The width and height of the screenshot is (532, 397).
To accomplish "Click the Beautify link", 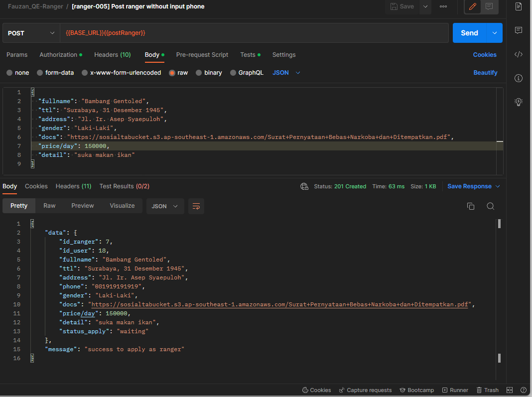I will pos(485,72).
